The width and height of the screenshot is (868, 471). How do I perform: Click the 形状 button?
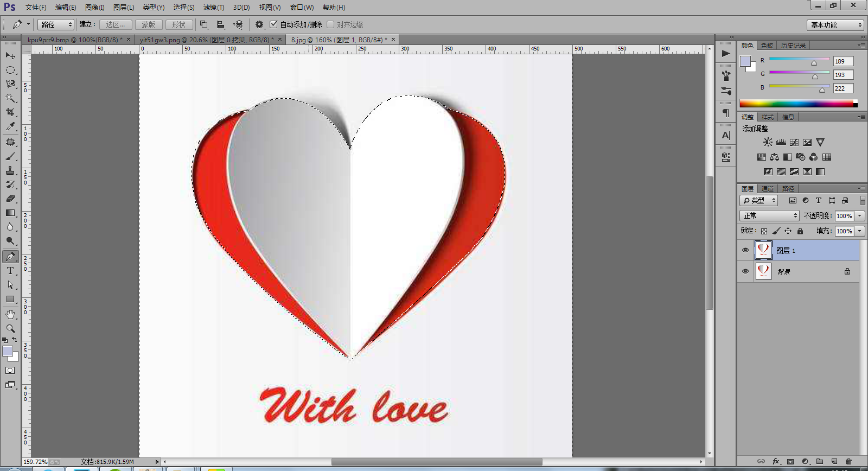[179, 24]
